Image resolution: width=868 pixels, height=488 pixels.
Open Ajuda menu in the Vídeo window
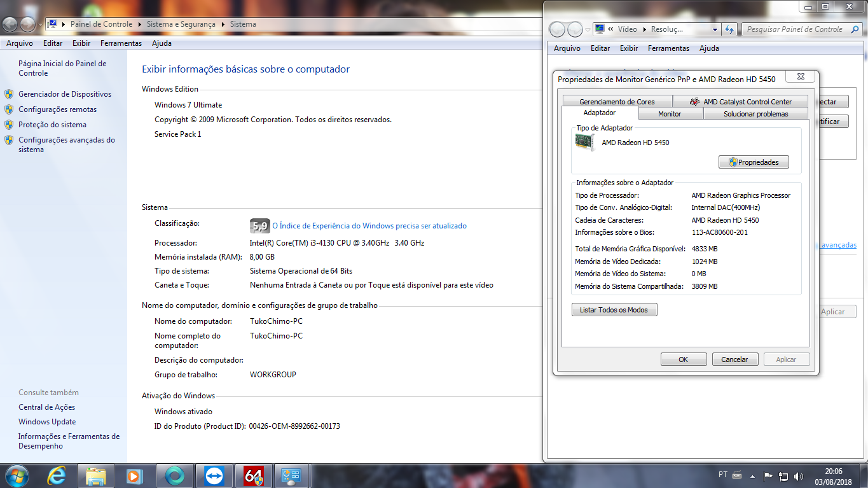click(709, 48)
